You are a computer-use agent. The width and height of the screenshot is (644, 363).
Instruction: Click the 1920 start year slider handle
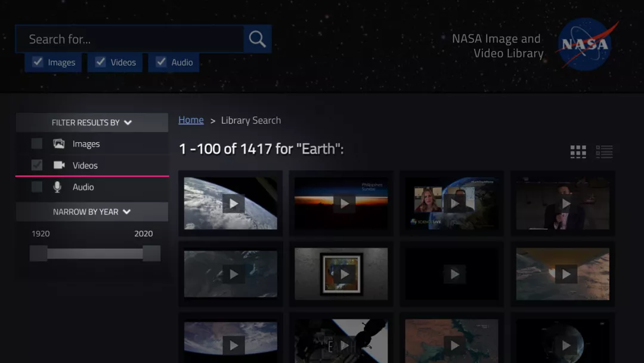[x=39, y=253]
